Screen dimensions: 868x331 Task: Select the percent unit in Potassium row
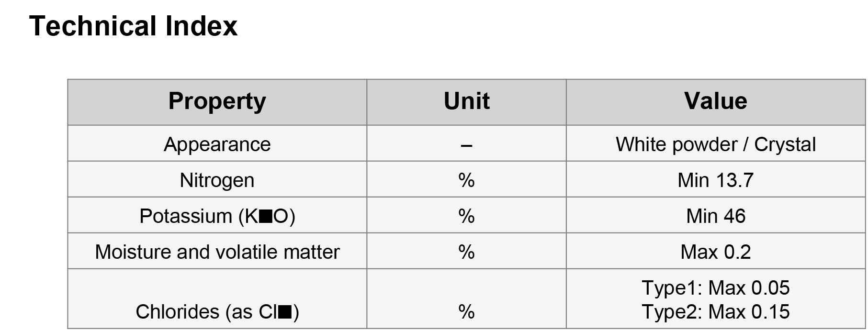466,216
